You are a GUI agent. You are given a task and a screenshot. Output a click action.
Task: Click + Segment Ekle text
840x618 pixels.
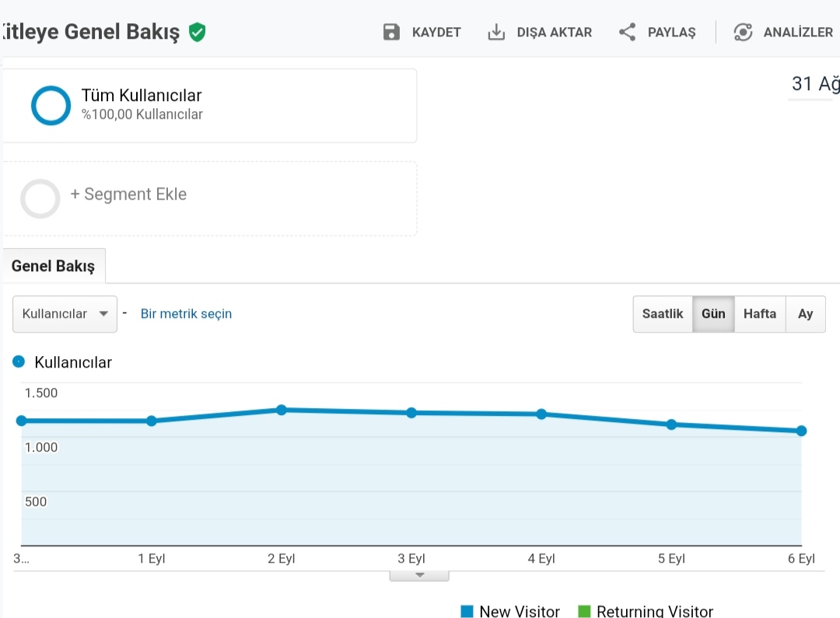[128, 194]
